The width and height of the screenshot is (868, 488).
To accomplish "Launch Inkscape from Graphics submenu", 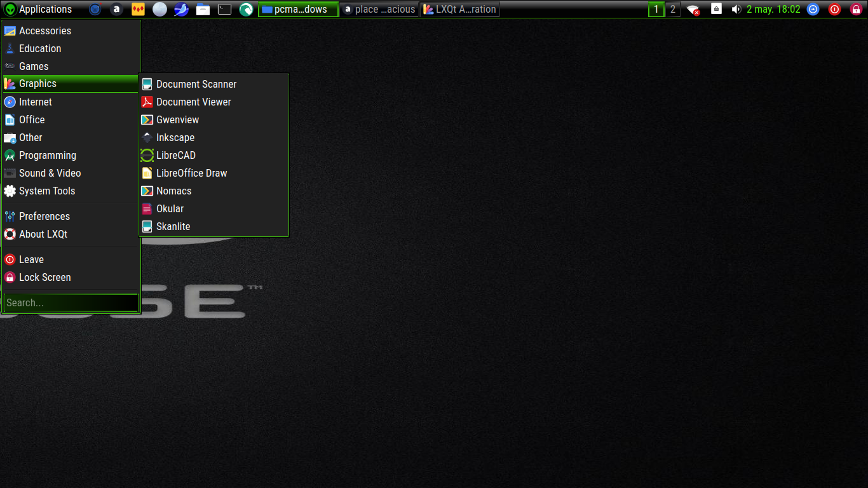I will tap(214, 137).
